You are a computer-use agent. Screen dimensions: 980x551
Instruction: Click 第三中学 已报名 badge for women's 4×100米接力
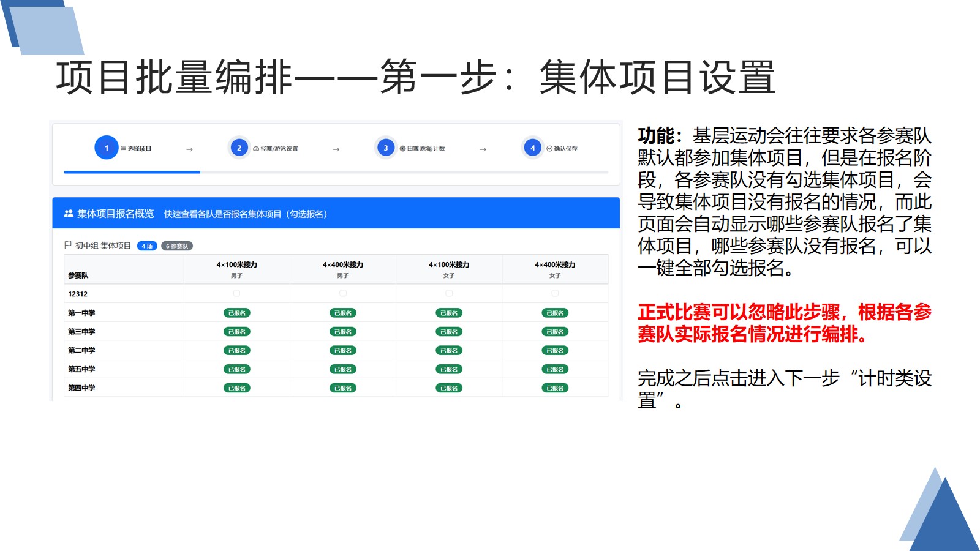pos(449,332)
